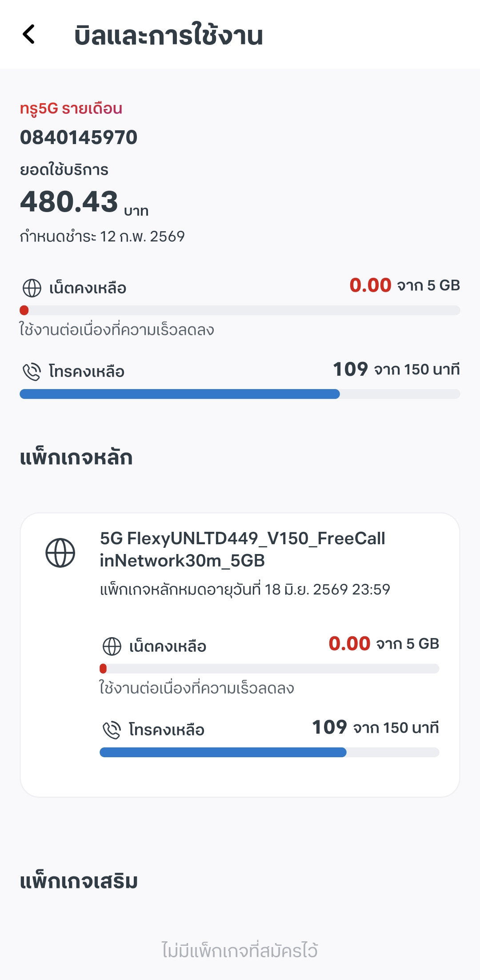The height and width of the screenshot is (980, 480).
Task: Tap large globe icon in package card
Action: (x=60, y=553)
